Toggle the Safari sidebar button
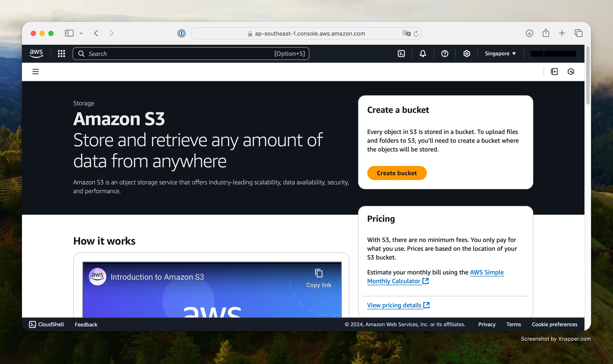 [x=69, y=33]
